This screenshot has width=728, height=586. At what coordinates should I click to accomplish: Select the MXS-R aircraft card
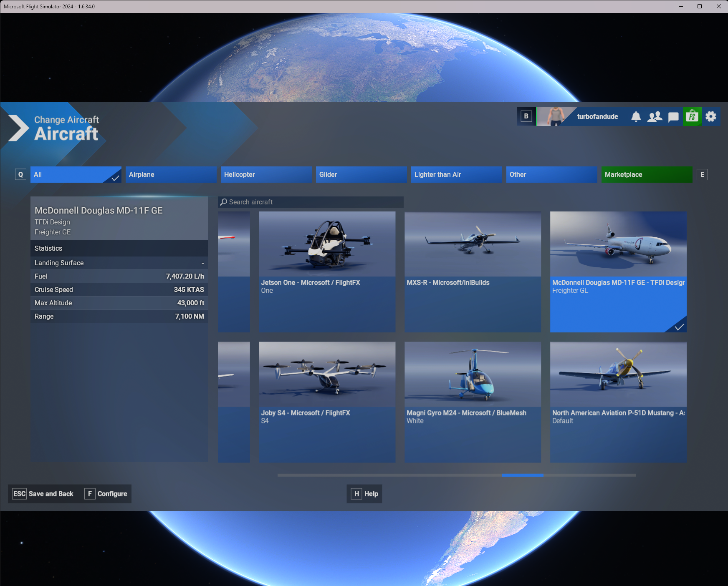[x=473, y=272]
